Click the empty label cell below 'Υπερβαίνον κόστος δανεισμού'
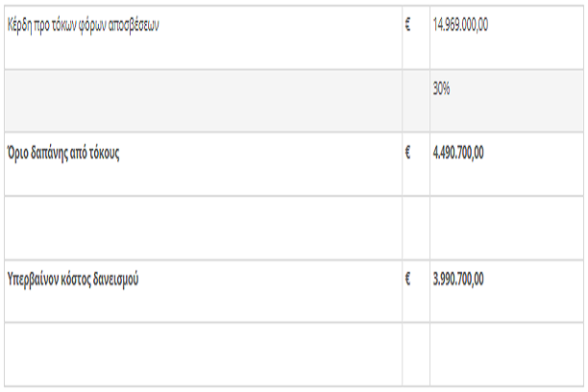 (203, 355)
